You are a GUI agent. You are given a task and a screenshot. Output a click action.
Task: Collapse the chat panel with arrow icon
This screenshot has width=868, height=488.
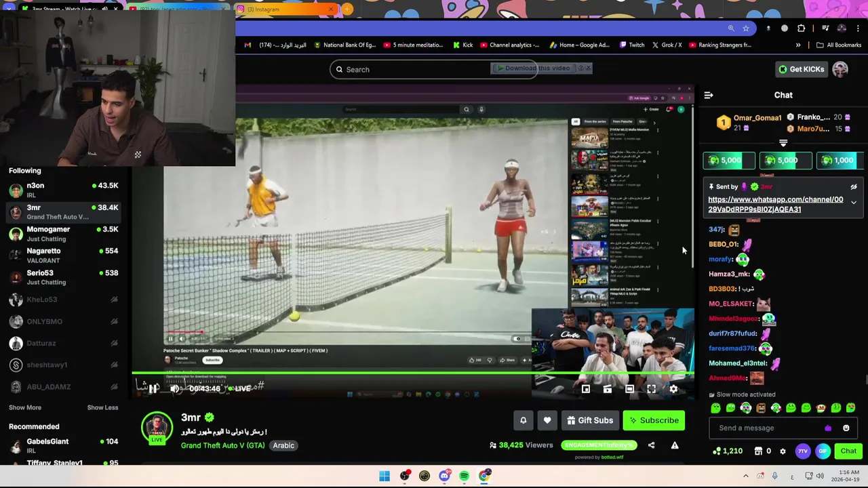point(709,96)
